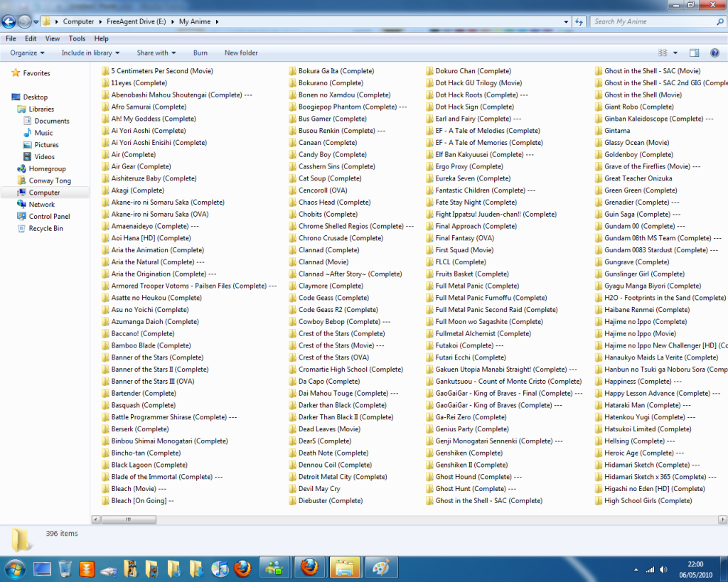
Task: Open the address bar history dropdown
Action: [x=566, y=21]
